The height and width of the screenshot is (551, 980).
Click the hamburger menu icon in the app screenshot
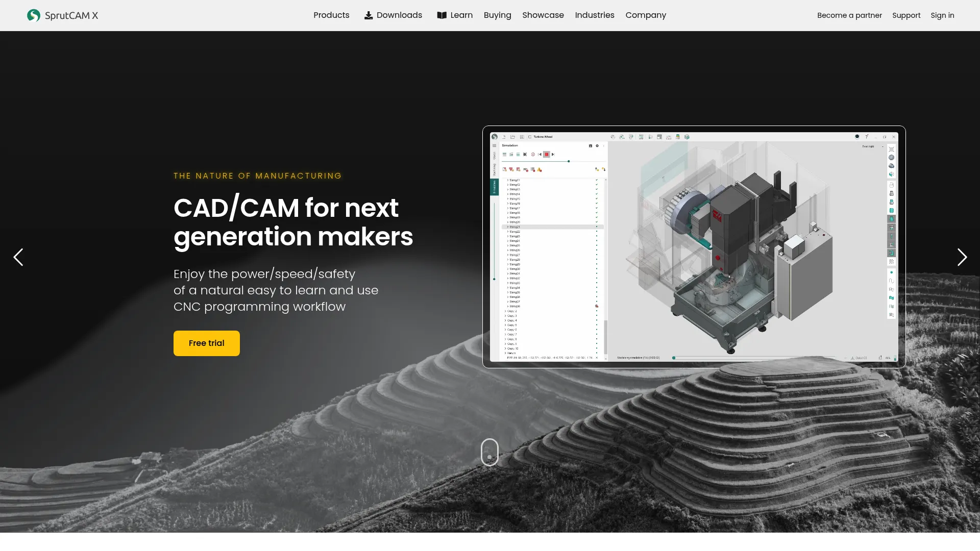[494, 146]
